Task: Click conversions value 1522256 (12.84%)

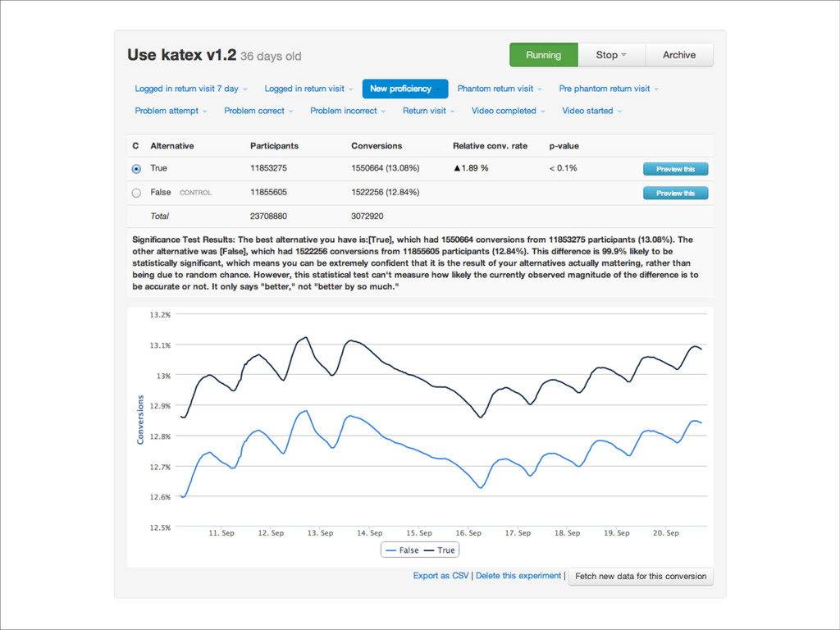Action: (x=386, y=192)
